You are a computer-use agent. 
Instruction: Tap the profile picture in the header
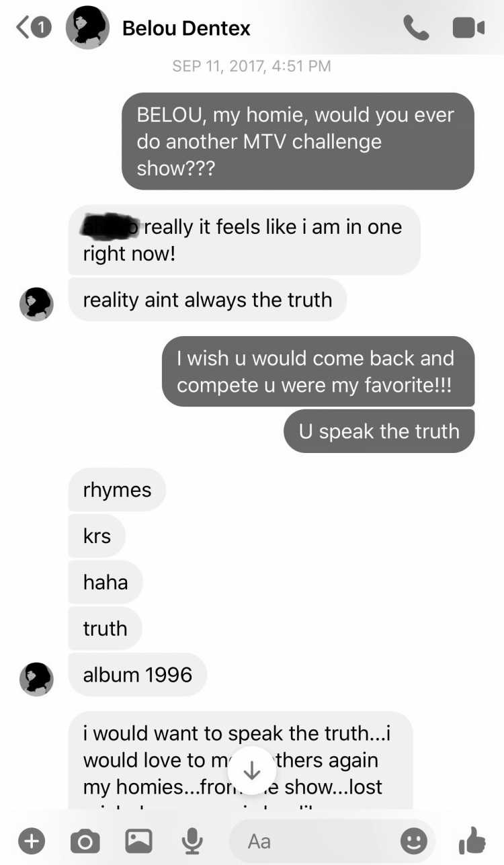pyautogui.click(x=87, y=28)
